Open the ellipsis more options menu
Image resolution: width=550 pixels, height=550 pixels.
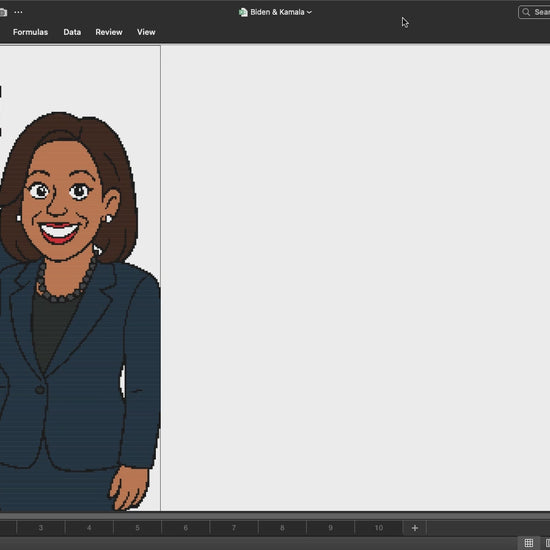tap(18, 12)
